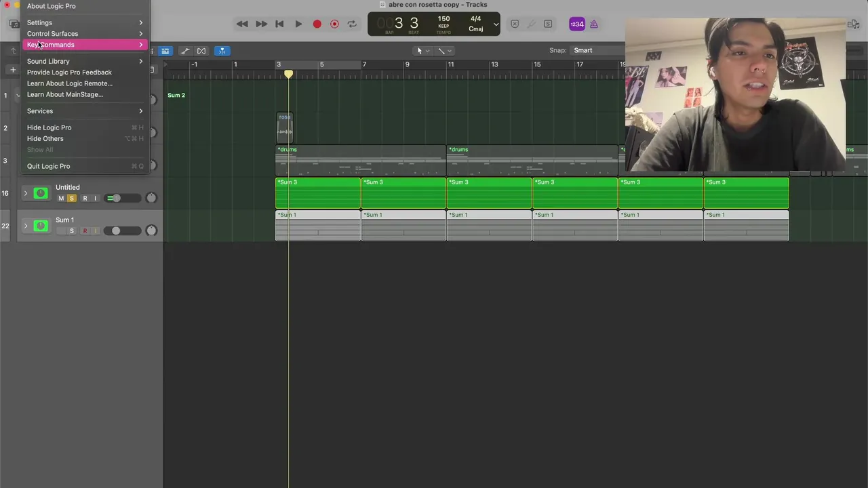Click the blue list view icon in the tracks toolbar

pyautogui.click(x=165, y=51)
